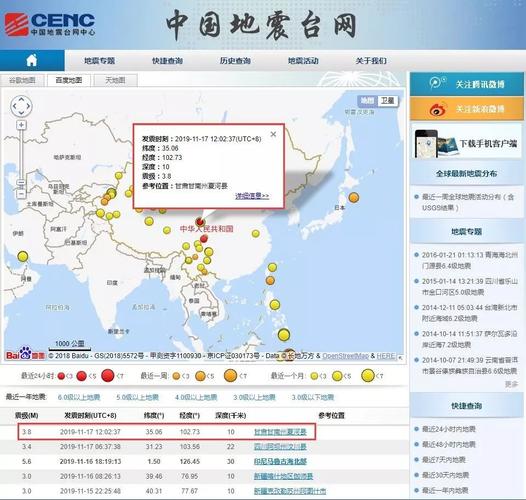Open 甘肃甘南州夏河县 location link in table
526x500 pixels.
pyautogui.click(x=280, y=432)
